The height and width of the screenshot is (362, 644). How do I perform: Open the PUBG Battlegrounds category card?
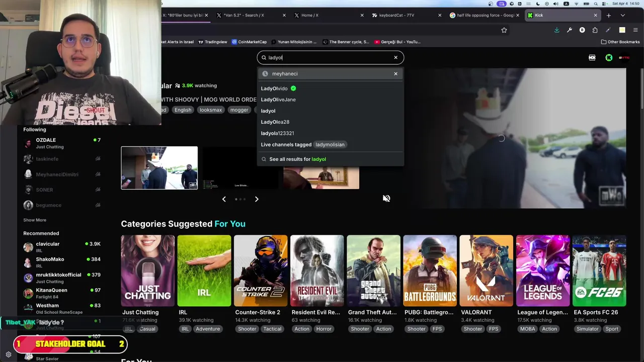click(430, 271)
